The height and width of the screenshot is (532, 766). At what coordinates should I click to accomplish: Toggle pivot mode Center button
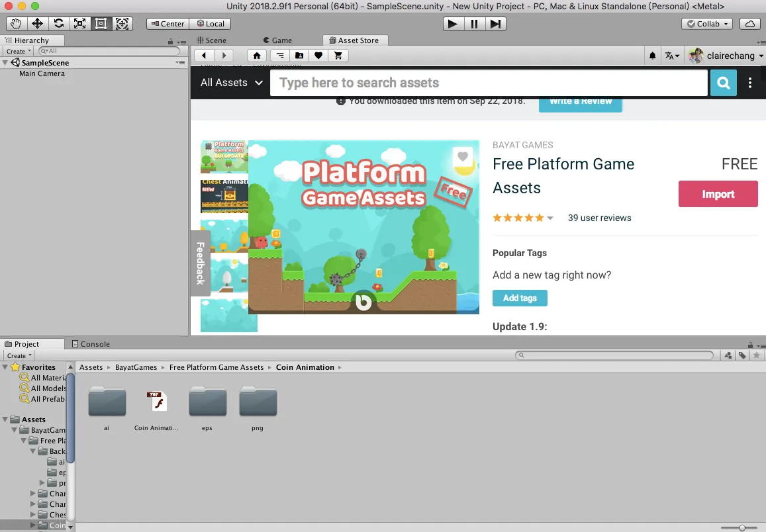click(x=168, y=23)
